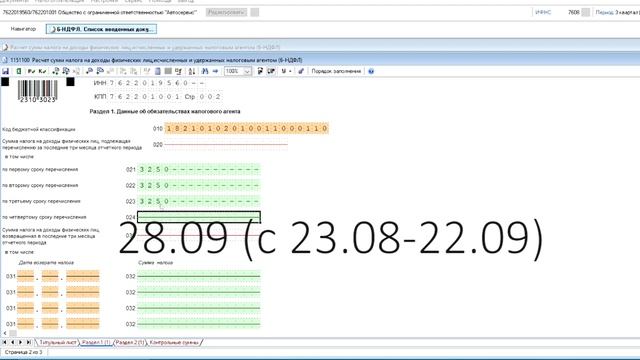Click the outlined empty field on line 024

pyautogui.click(x=199, y=217)
